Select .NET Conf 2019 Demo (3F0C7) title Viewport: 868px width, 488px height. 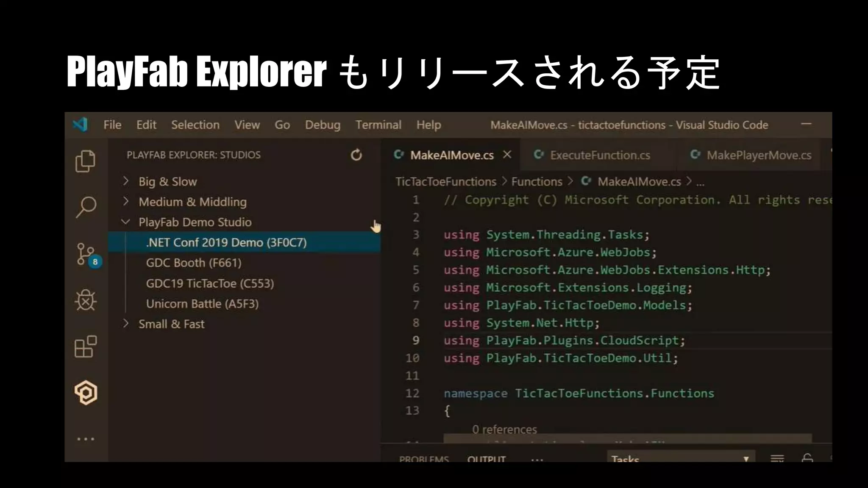coord(226,242)
